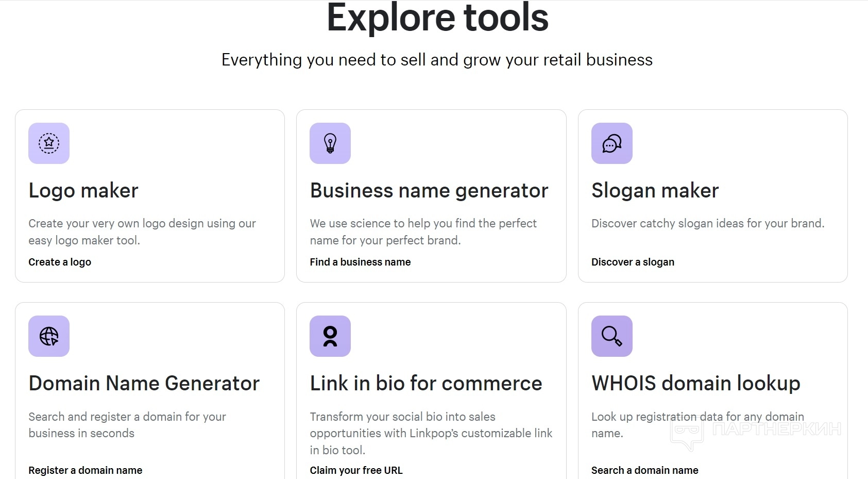Click the "Business name generator" heading
Image resolution: width=868 pixels, height=479 pixels.
[429, 191]
